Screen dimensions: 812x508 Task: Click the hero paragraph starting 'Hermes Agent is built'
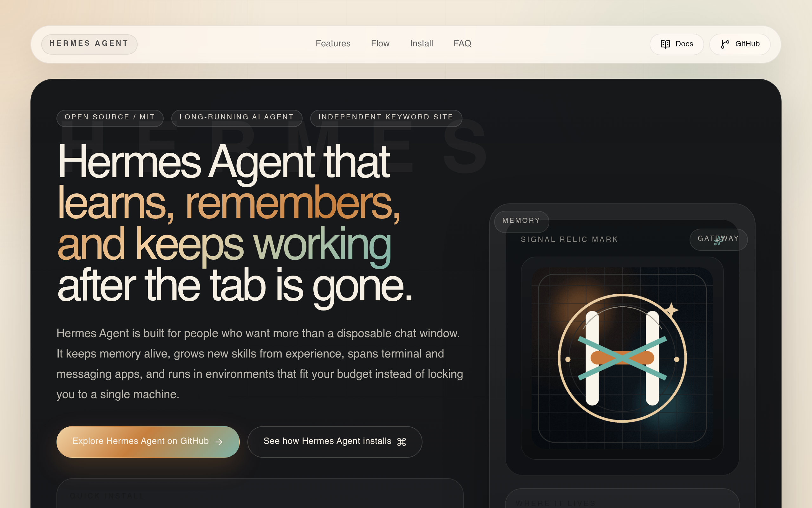point(260,364)
